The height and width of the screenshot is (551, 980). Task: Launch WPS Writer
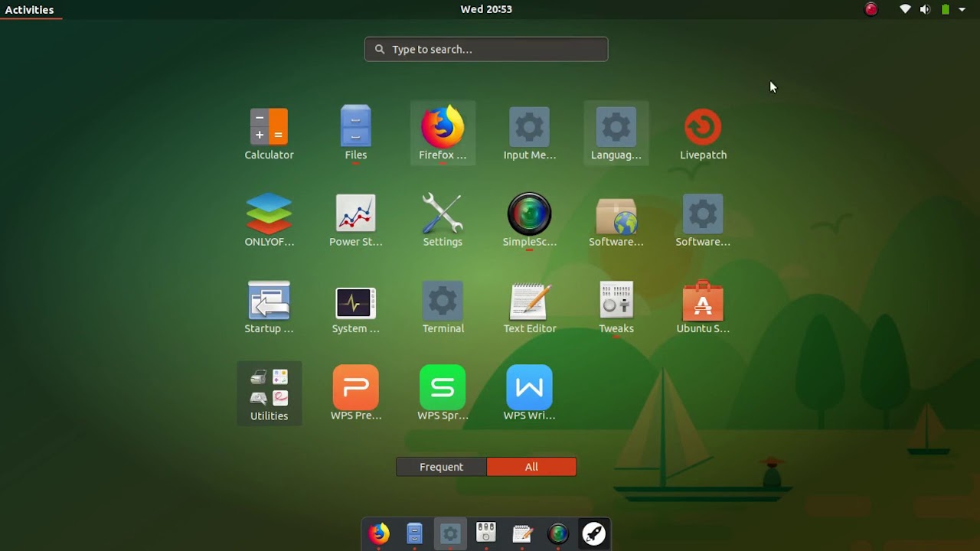pos(529,394)
